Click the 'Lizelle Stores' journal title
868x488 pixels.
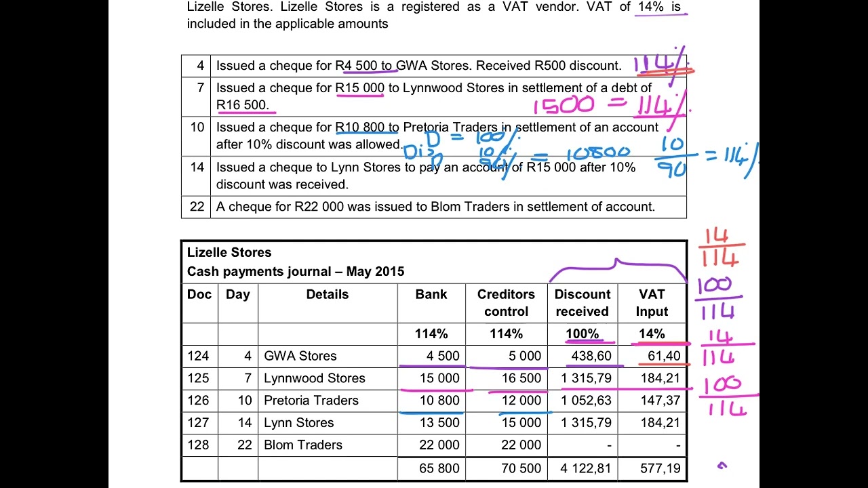tap(229, 252)
